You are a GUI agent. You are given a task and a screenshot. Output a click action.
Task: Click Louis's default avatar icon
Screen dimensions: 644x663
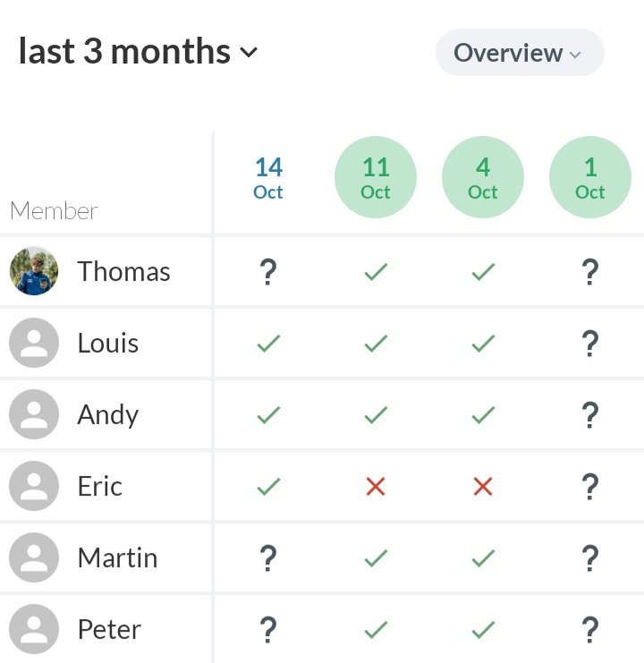point(34,343)
